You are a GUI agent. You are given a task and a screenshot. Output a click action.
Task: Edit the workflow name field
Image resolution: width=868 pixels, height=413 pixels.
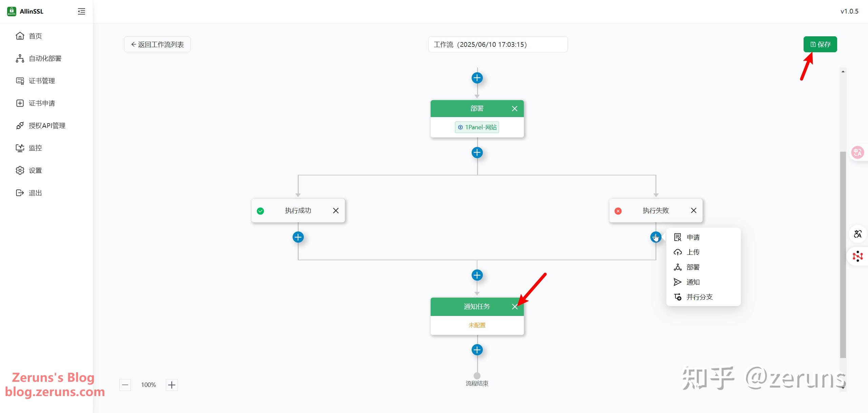point(497,44)
